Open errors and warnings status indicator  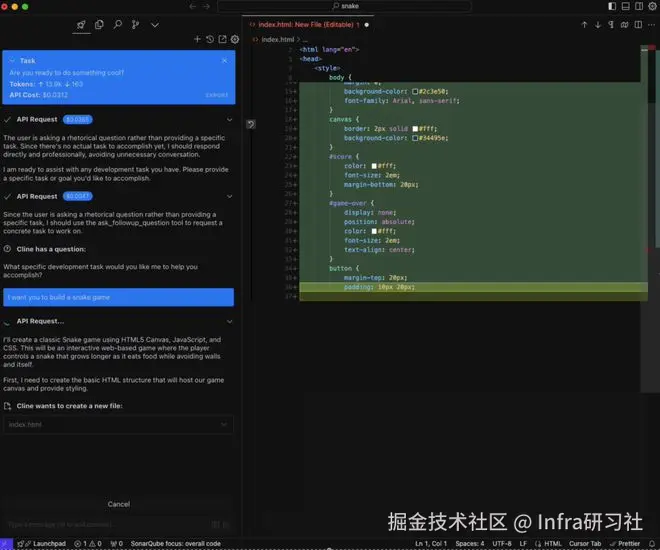coord(88,544)
